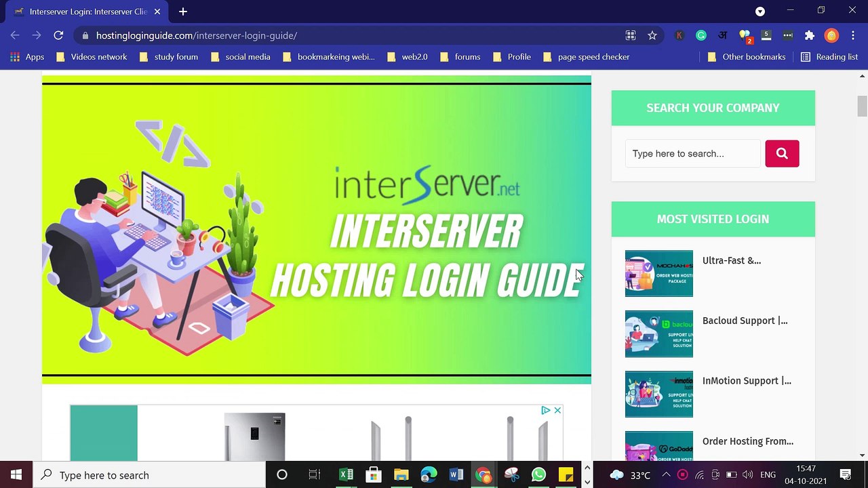Open the InMotion Support link
Image resolution: width=868 pixels, height=488 pixels.
point(747,381)
